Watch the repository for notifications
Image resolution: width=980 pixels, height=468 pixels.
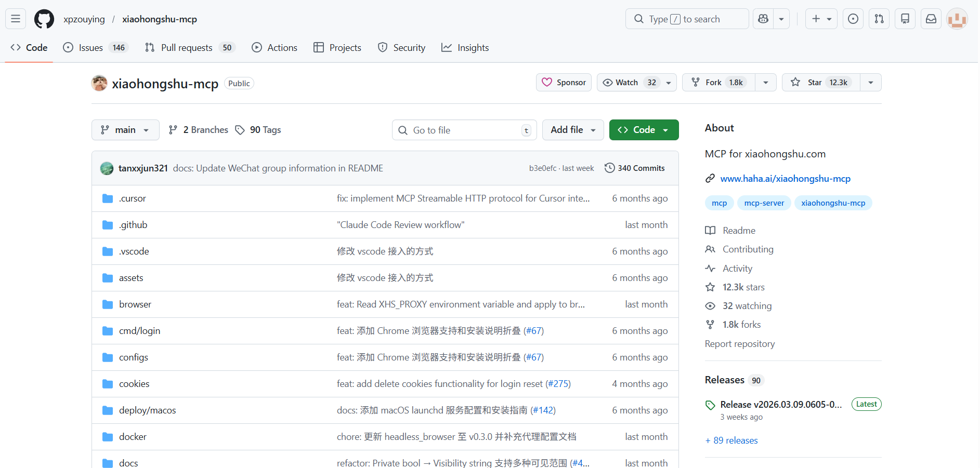pyautogui.click(x=628, y=83)
